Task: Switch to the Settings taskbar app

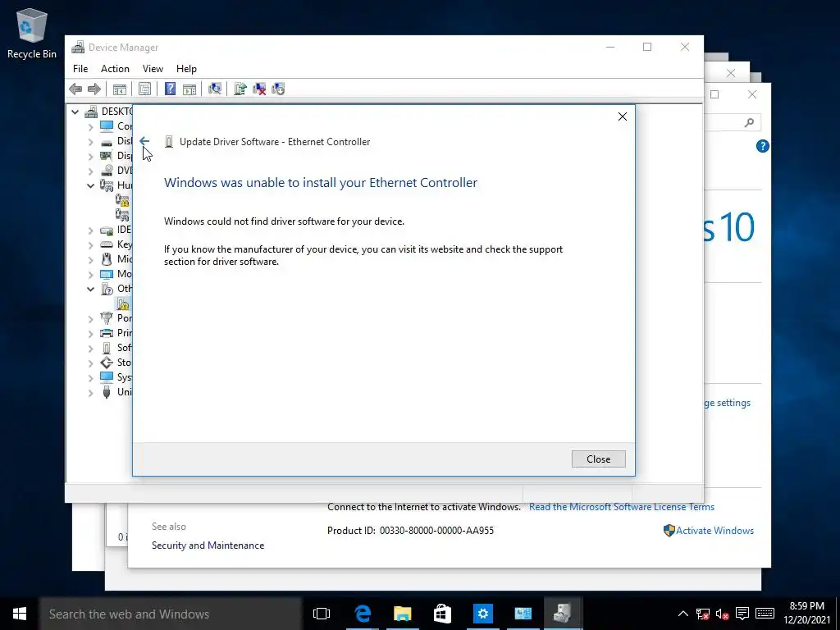Action: point(482,614)
